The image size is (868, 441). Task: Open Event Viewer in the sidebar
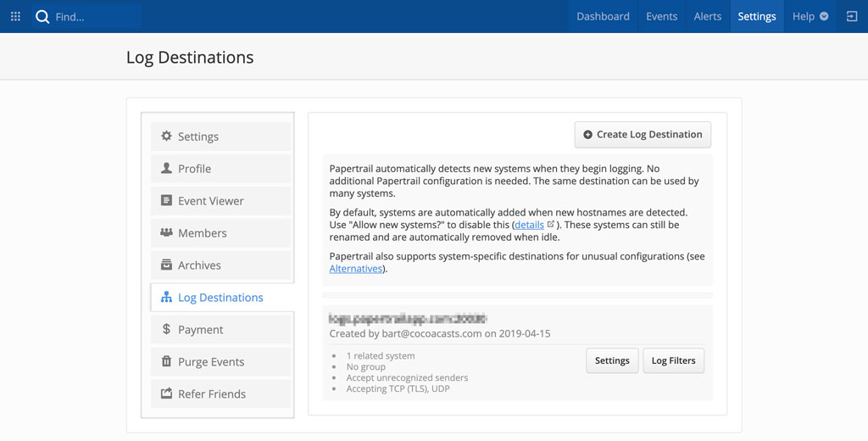(221, 200)
